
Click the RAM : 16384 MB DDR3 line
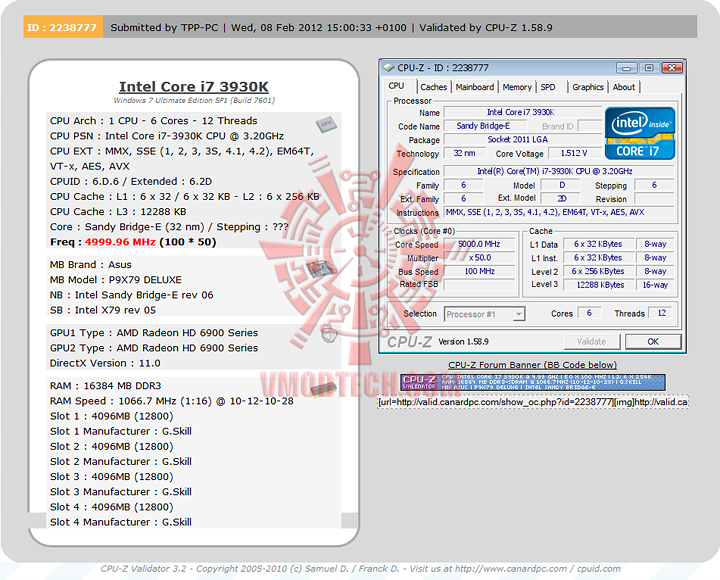[x=106, y=386]
